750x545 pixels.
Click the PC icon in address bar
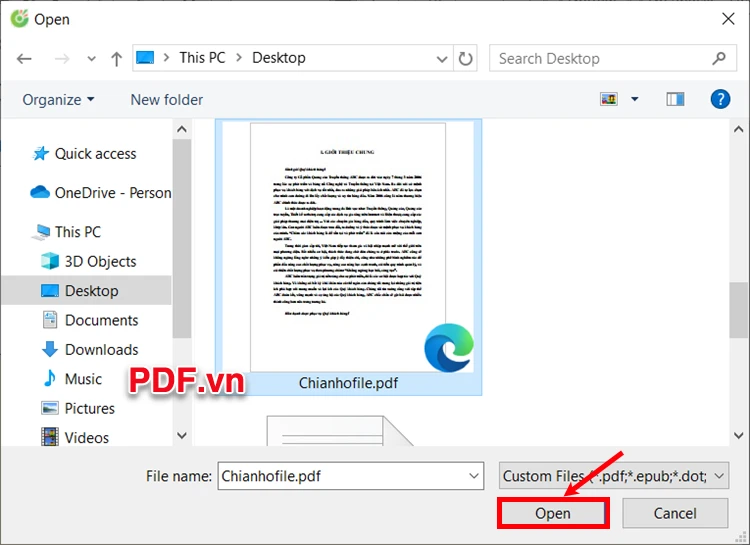pos(144,57)
